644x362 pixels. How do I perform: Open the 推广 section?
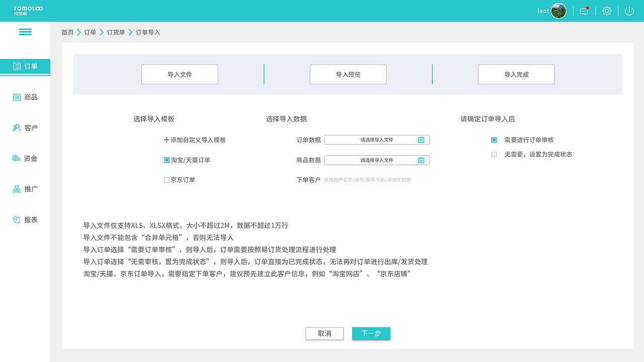24,189
